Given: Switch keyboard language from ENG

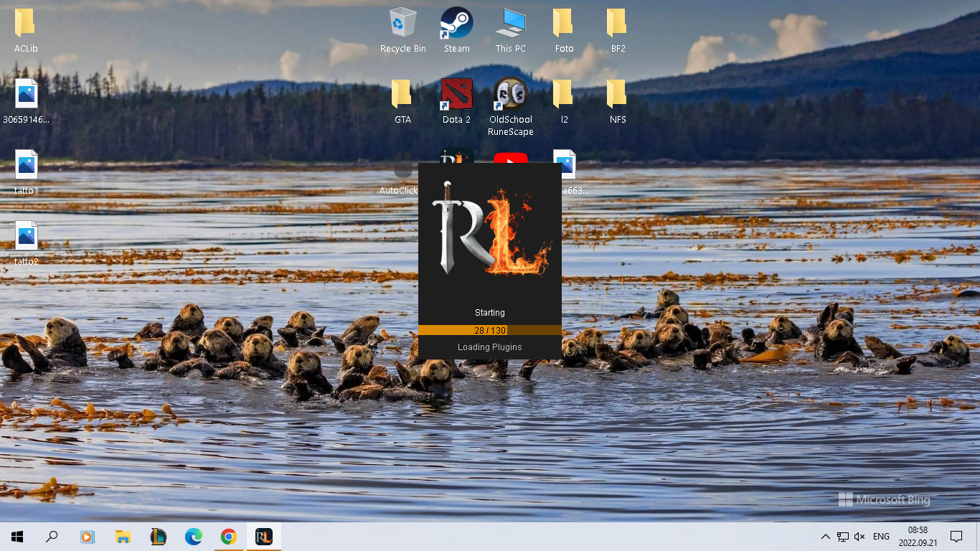Looking at the screenshot, I should (x=880, y=536).
